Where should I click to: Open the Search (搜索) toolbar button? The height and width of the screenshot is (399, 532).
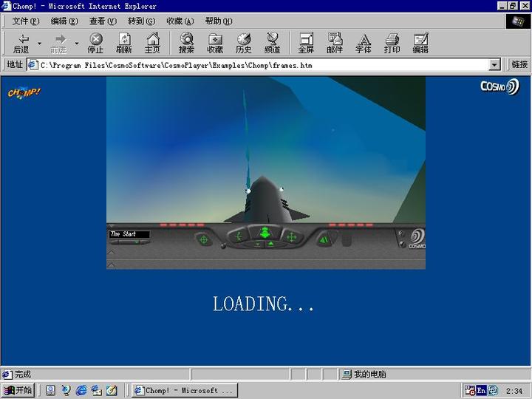[x=186, y=44]
